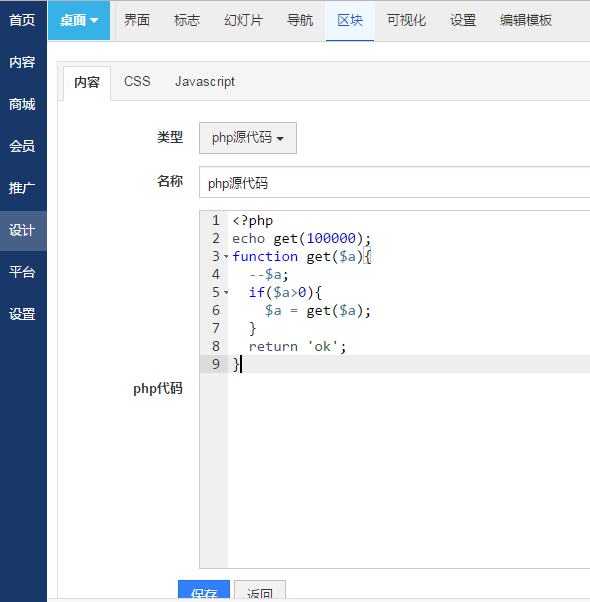Select the 区块 top tab
The height and width of the screenshot is (602, 590).
point(350,20)
